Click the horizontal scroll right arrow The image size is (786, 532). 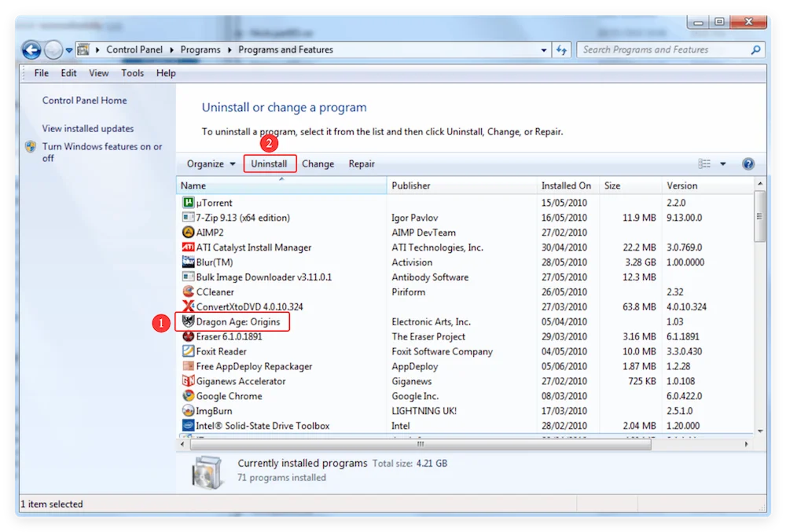click(x=747, y=444)
